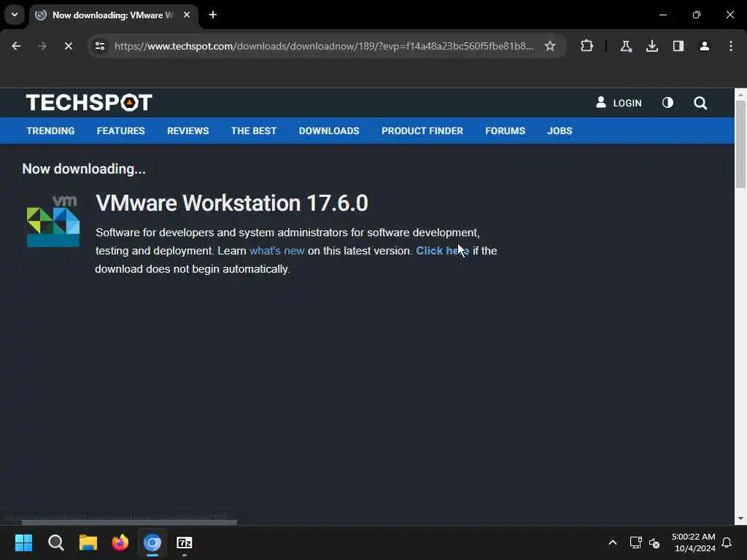Open File Explorer from taskbar
The width and height of the screenshot is (747, 560).
[x=88, y=542]
